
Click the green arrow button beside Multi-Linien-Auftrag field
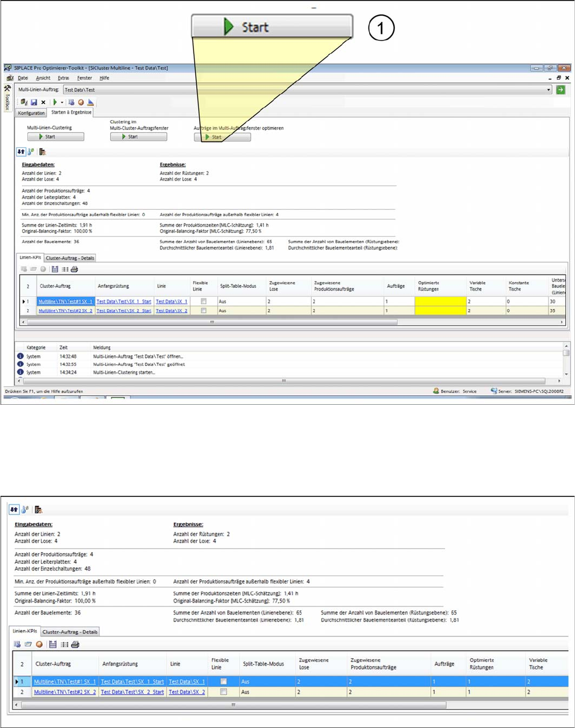[561, 90]
